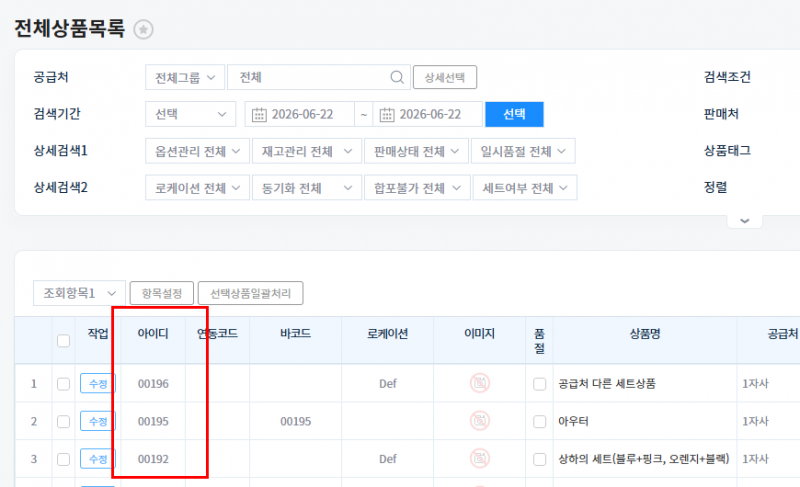The width and height of the screenshot is (800, 487).
Task: Click the 정렬 label
Action: tap(715, 187)
